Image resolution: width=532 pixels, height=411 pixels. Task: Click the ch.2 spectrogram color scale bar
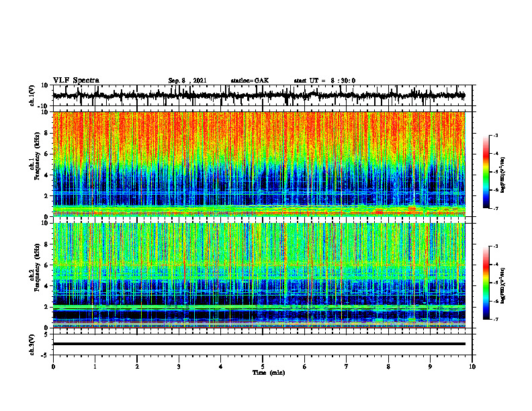[486, 283]
